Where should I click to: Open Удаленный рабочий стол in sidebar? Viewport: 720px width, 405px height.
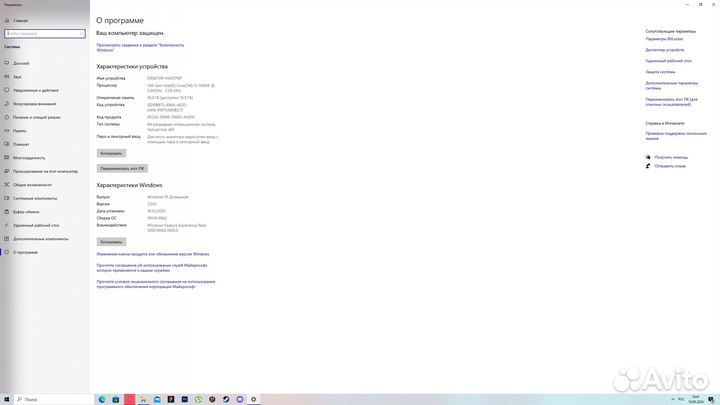(x=36, y=225)
